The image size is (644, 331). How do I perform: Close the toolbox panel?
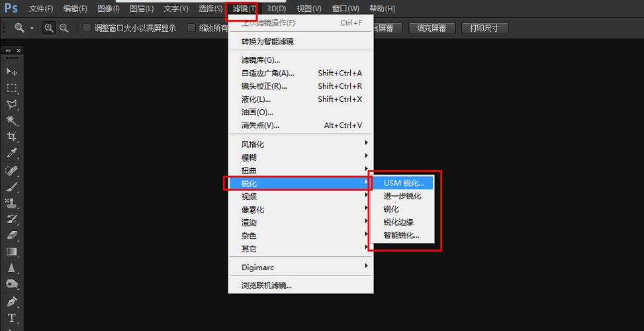point(19,50)
